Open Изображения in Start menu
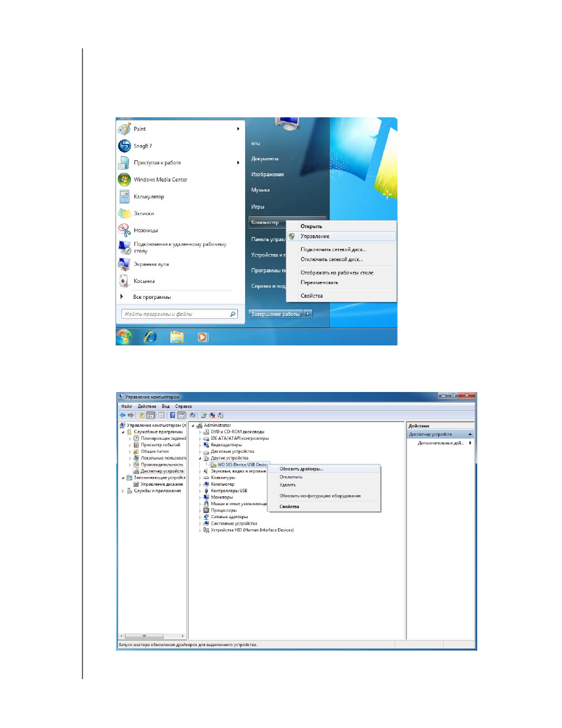Image resolution: width=562 pixels, height=728 pixels. pyautogui.click(x=267, y=174)
